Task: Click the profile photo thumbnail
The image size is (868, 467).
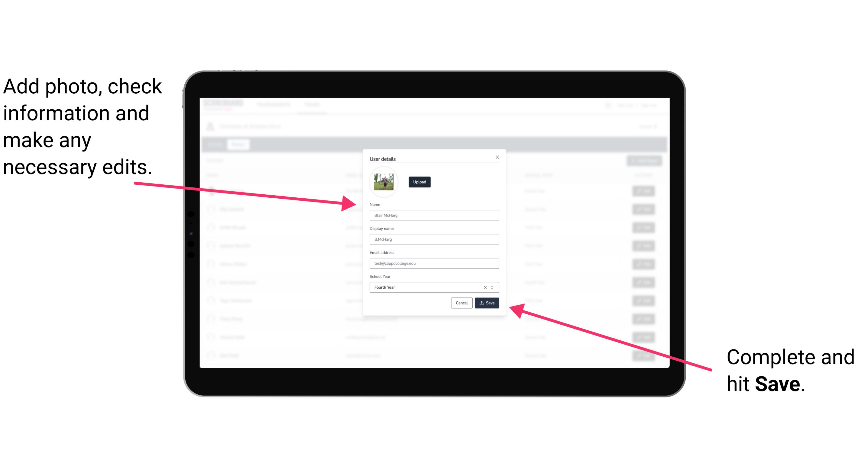Action: 384,181
